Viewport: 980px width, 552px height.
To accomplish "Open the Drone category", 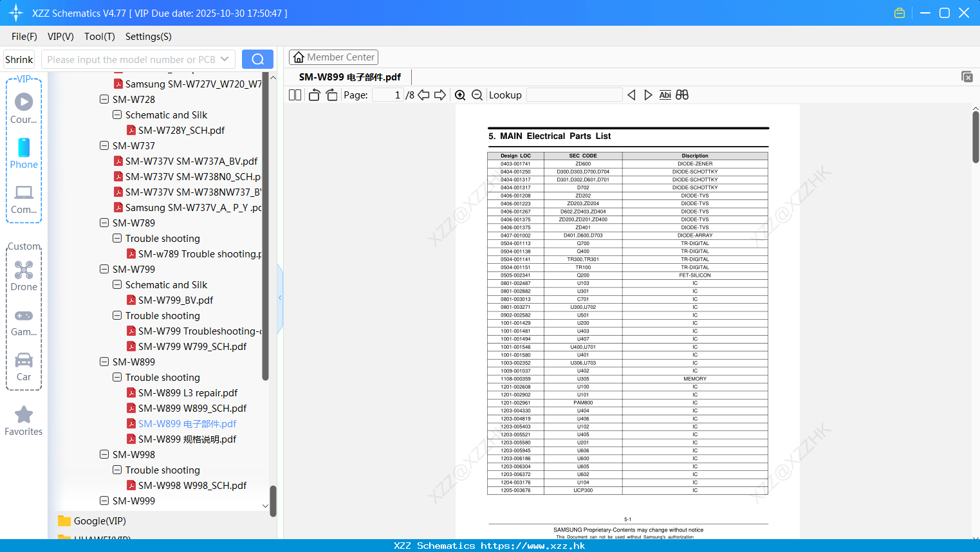I will pyautogui.click(x=24, y=275).
